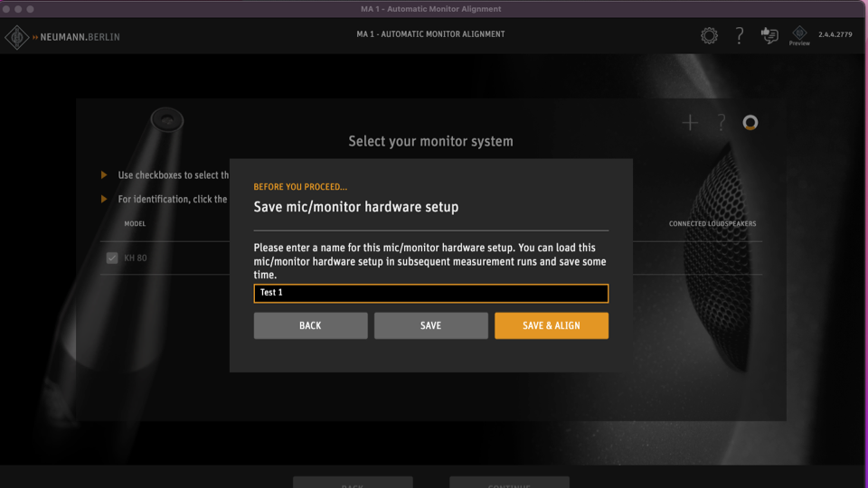Viewport: 868px width, 488px height.
Task: Toggle the KH 80 checkbox
Action: 112,258
